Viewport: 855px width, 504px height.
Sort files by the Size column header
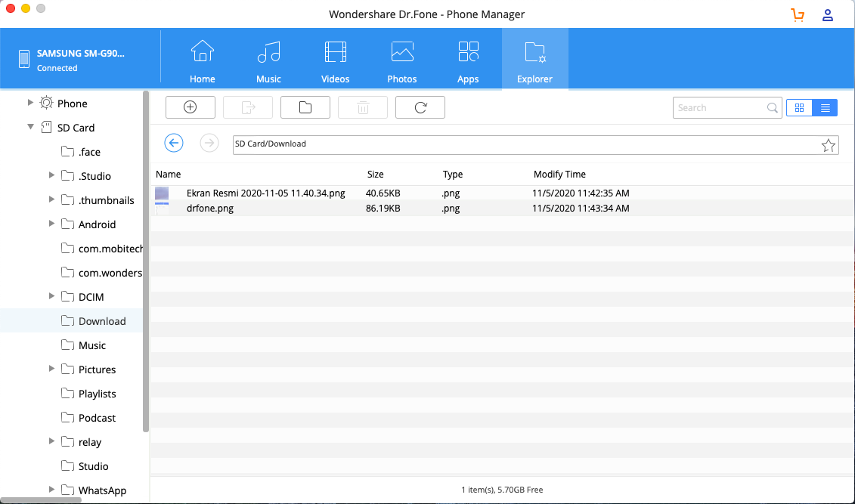pyautogui.click(x=376, y=174)
